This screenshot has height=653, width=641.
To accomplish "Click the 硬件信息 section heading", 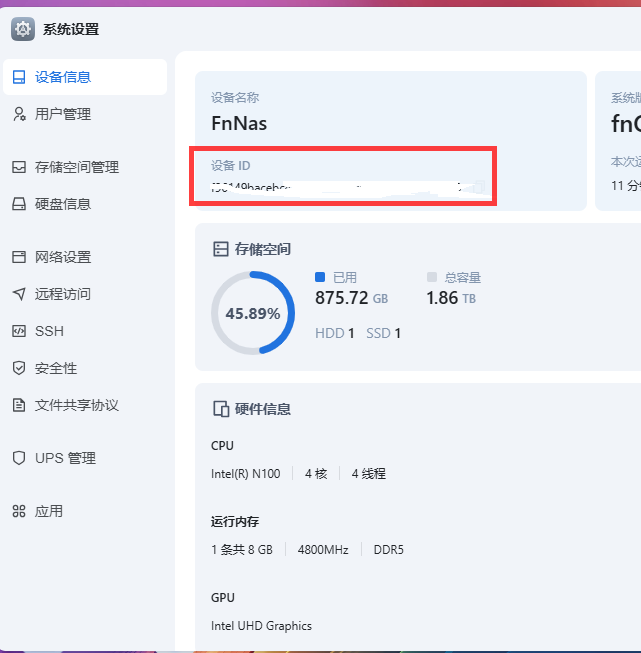I will point(252,409).
